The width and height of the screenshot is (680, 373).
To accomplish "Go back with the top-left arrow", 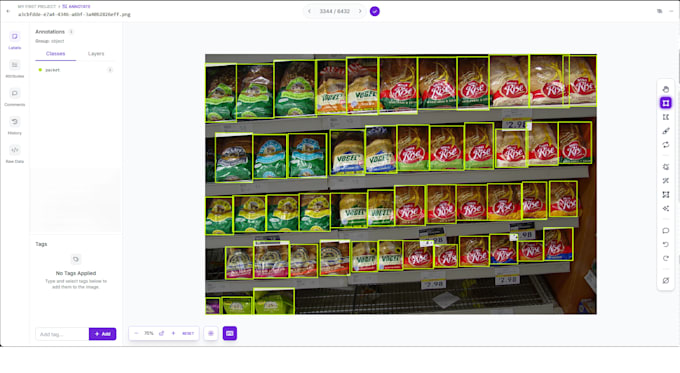I will click(x=8, y=11).
